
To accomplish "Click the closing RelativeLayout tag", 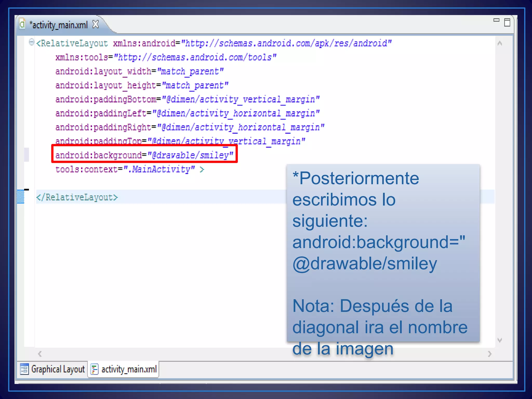I will [x=77, y=197].
